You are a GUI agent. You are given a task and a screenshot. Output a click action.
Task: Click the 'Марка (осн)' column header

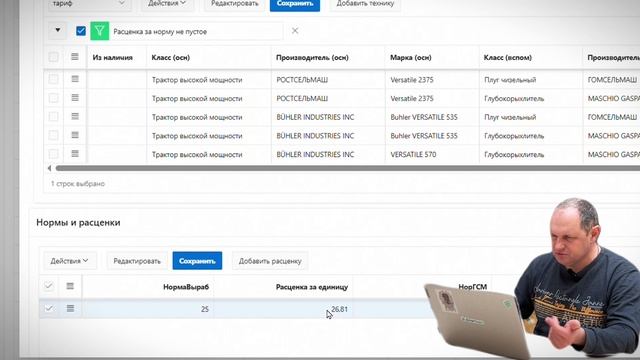(411, 58)
